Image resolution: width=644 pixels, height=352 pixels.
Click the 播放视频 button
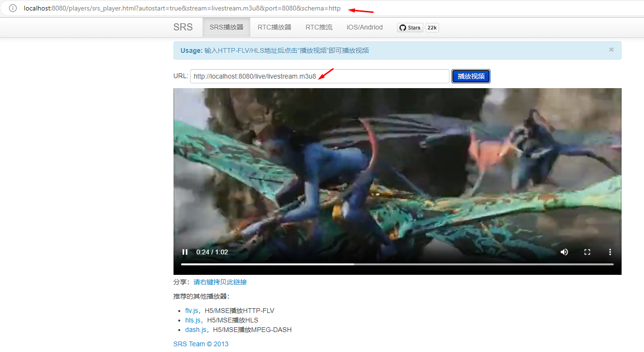(x=471, y=76)
